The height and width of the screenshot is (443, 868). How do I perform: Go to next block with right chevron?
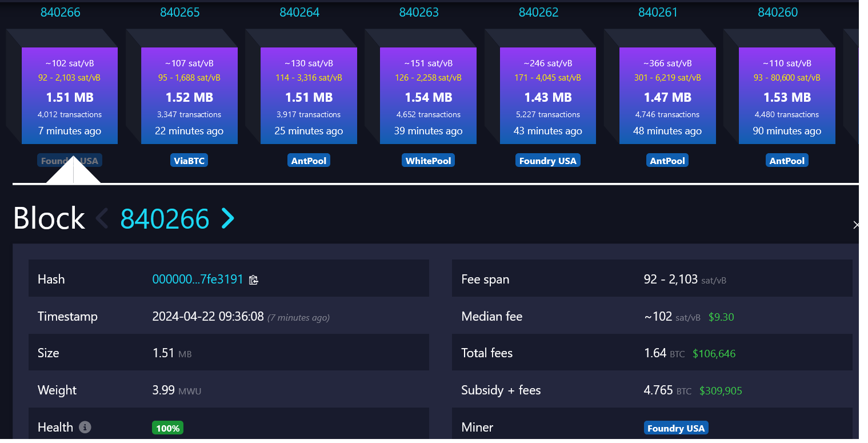tap(228, 218)
